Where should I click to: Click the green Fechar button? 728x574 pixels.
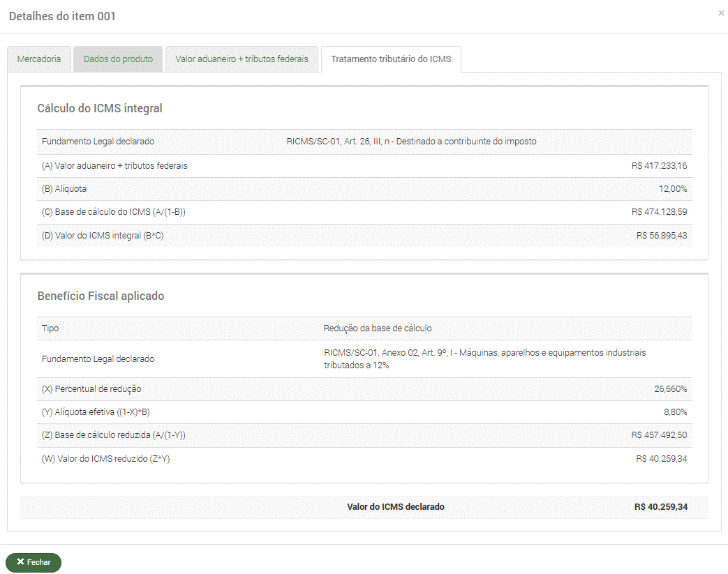pos(34,562)
